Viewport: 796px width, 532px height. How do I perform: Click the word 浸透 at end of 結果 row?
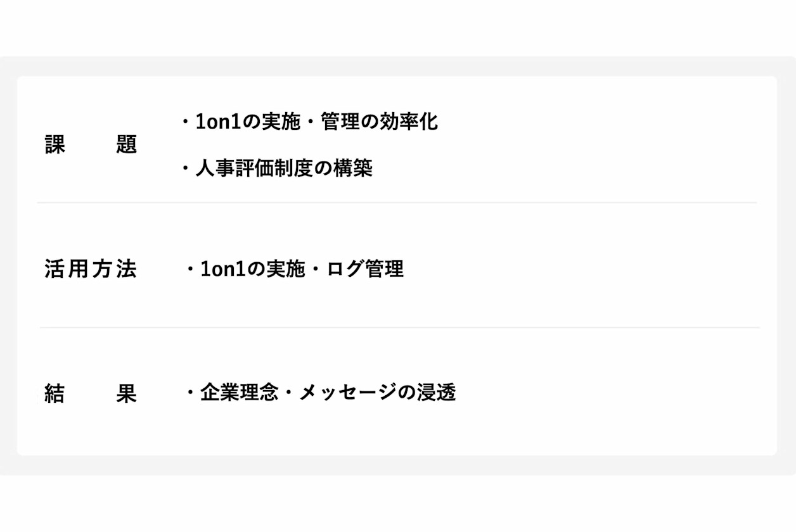437,393
